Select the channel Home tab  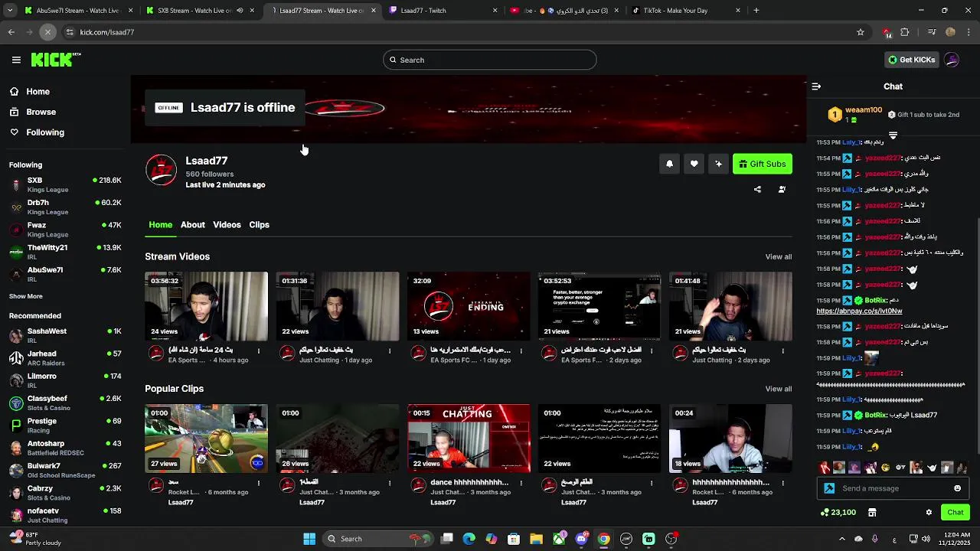coord(160,225)
